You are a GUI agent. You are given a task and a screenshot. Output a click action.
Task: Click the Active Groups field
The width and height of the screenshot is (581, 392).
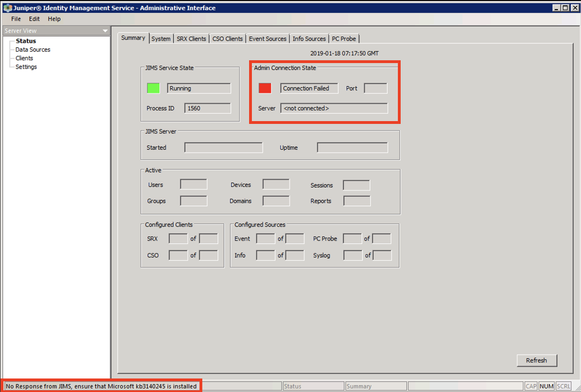[193, 201]
